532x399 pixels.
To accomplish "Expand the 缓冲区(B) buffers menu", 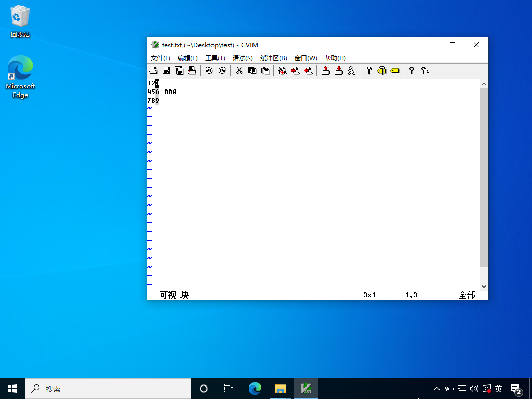I will click(273, 58).
